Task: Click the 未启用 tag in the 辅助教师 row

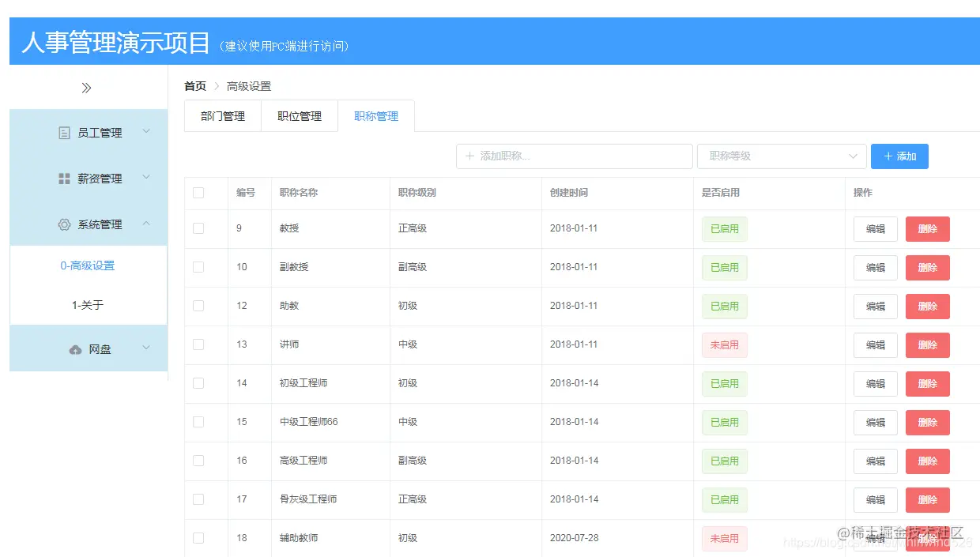Action: pos(725,539)
